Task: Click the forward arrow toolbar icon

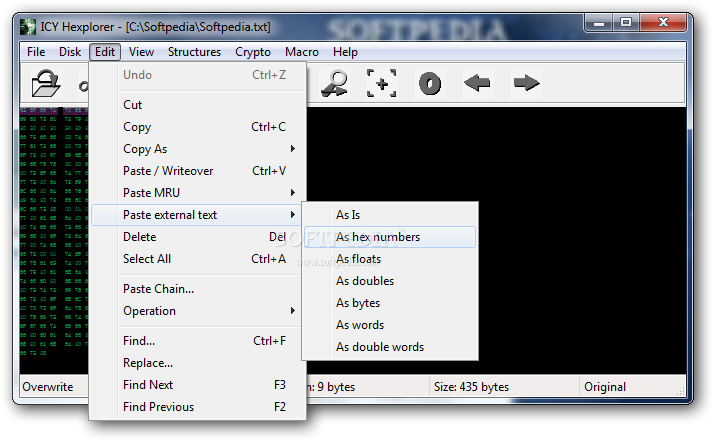Action: point(526,83)
